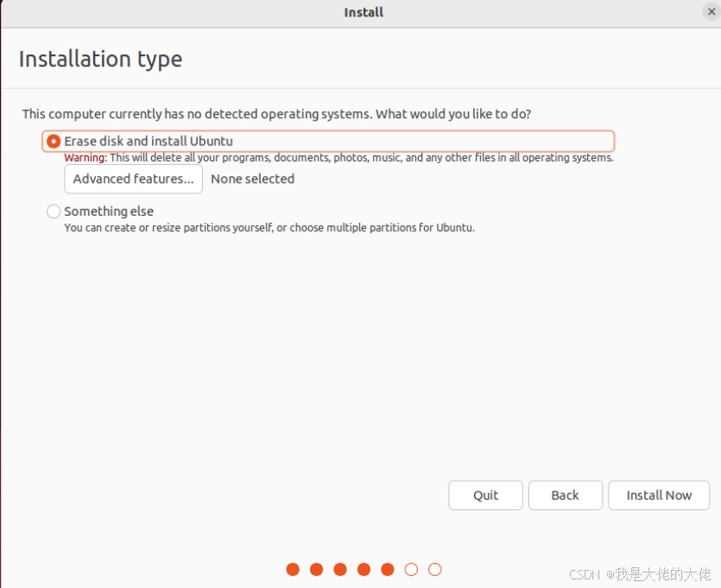Screen dimensions: 721x588
Task: Click the 'None selected' status text
Action: (x=252, y=179)
